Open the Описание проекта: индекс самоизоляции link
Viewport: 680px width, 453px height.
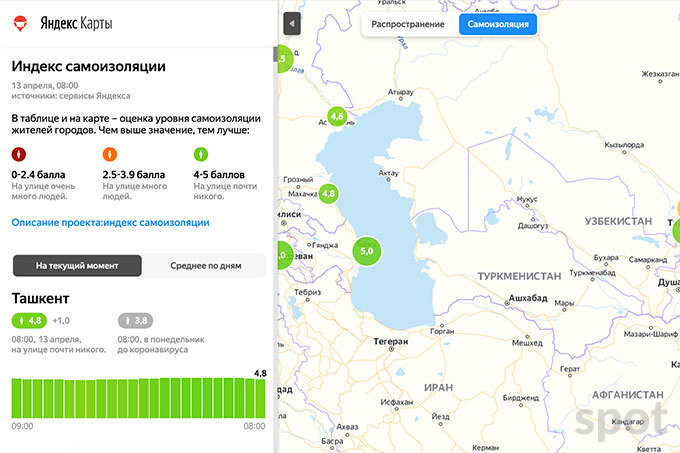[x=111, y=222]
